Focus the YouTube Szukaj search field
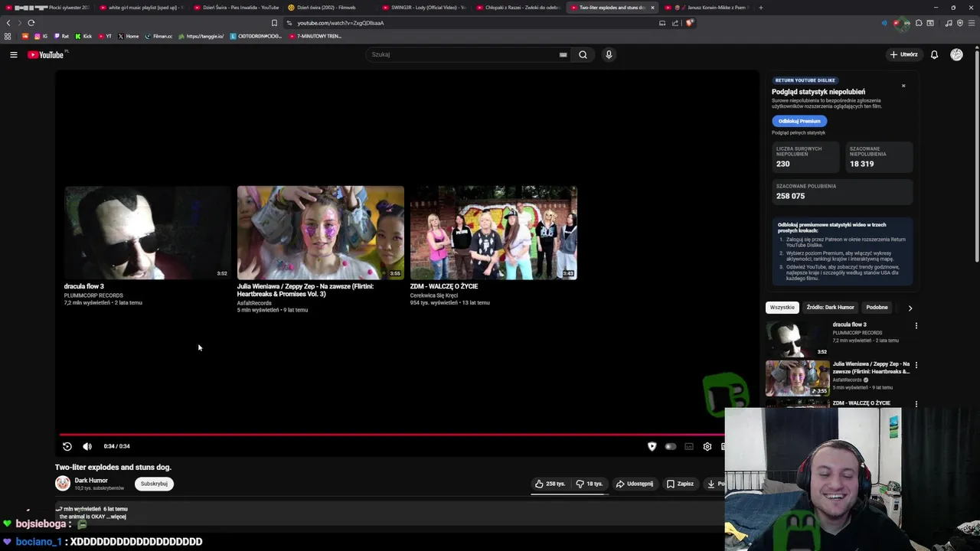980x551 pixels. tap(463, 54)
